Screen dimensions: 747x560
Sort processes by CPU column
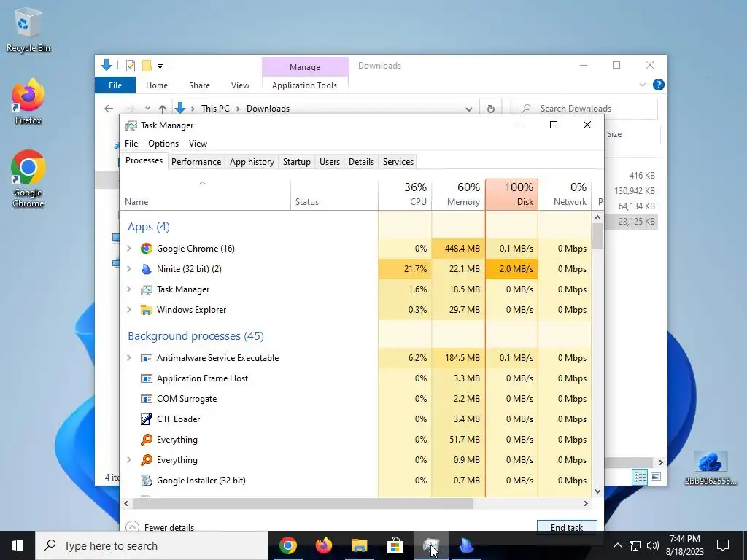click(x=406, y=195)
